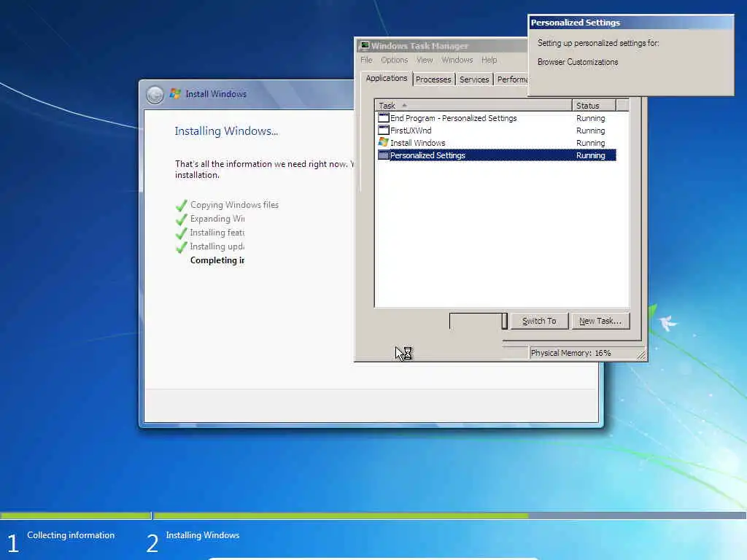Click the Installing Windows step label at bottom
Image resolution: width=747 pixels, height=560 pixels.
click(x=203, y=535)
